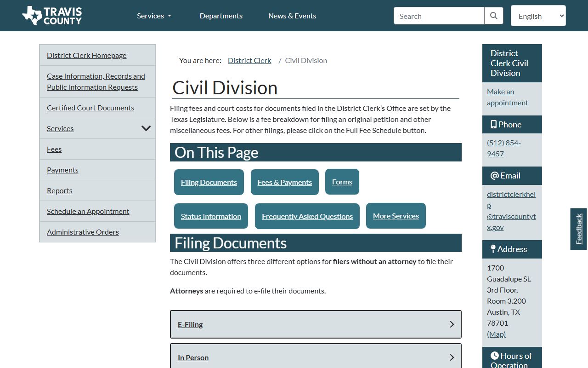This screenshot has height=368, width=588.
Task: Open the Payments sidebar link
Action: pos(62,170)
